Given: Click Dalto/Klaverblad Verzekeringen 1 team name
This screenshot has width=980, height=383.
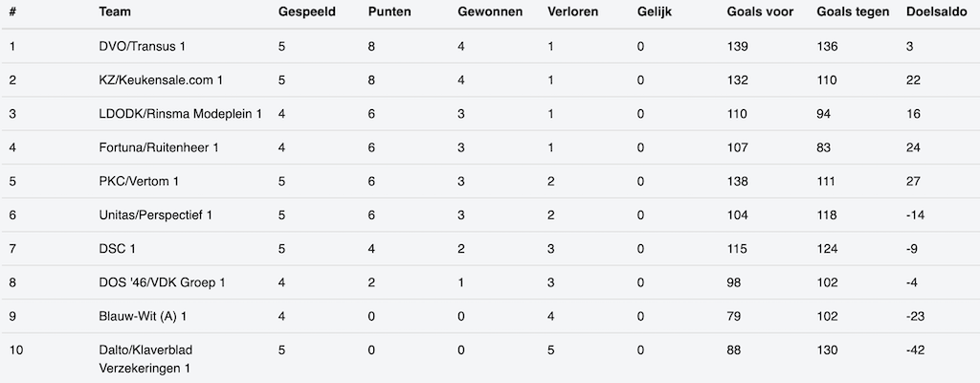Looking at the screenshot, I should point(146,358).
